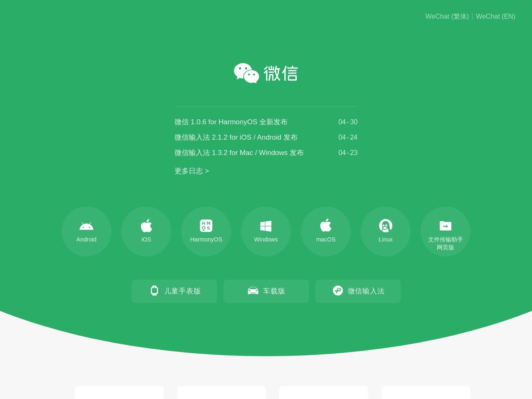Screen dimensions: 532x399
Task: Click the Windows label text
Action: [266, 239]
